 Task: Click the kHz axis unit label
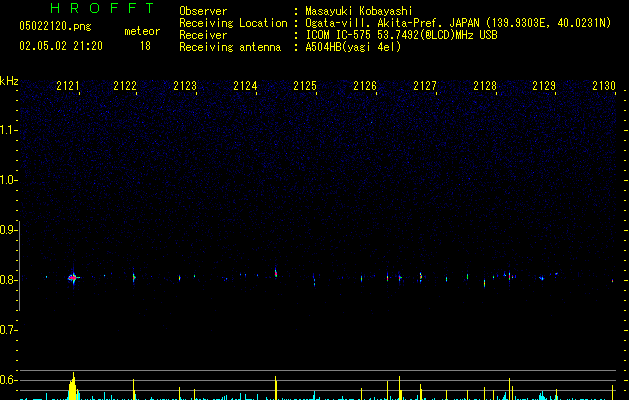point(9,81)
